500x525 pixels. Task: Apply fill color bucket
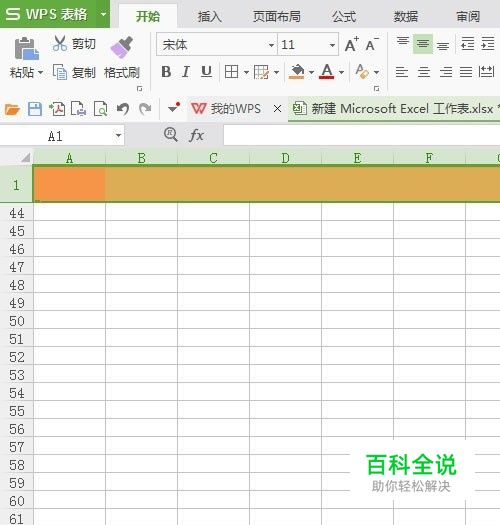click(297, 72)
